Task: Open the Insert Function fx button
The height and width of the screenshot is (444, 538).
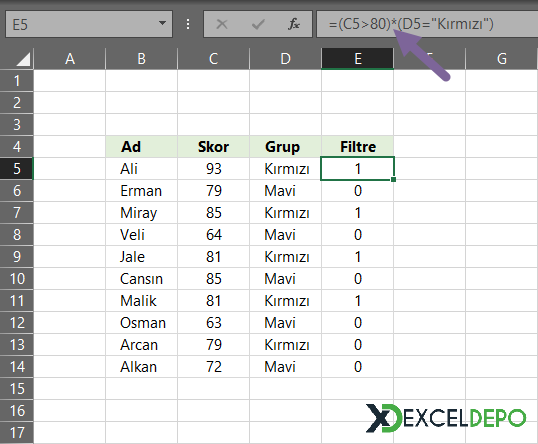Action: coord(294,24)
